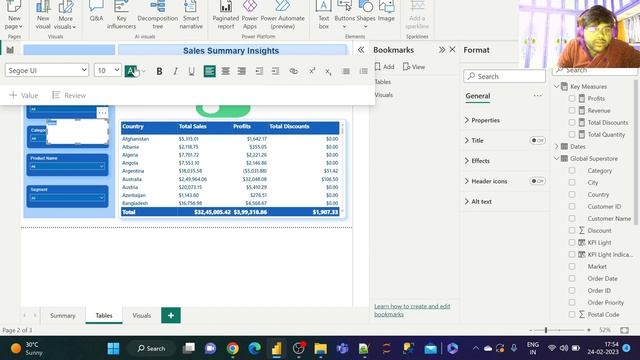Click the Format pane search field
Viewport: 640px width, 360px height.
pyautogui.click(x=504, y=76)
